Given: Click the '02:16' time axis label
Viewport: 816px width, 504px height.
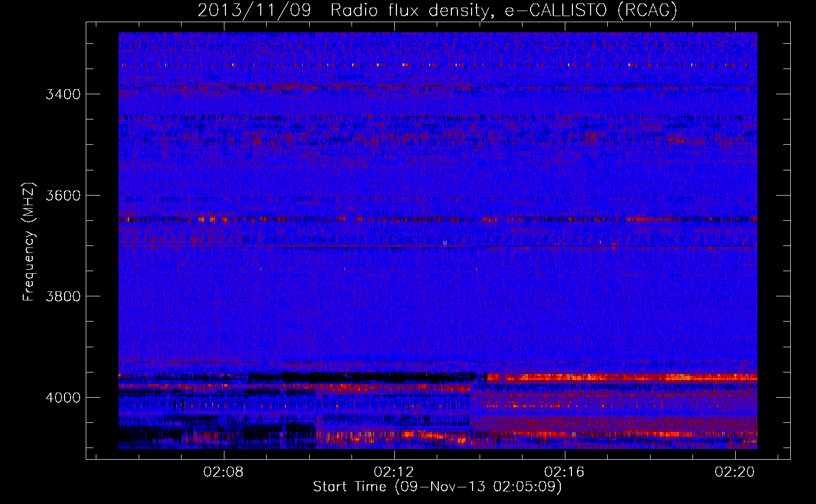Looking at the screenshot, I should click(564, 472).
